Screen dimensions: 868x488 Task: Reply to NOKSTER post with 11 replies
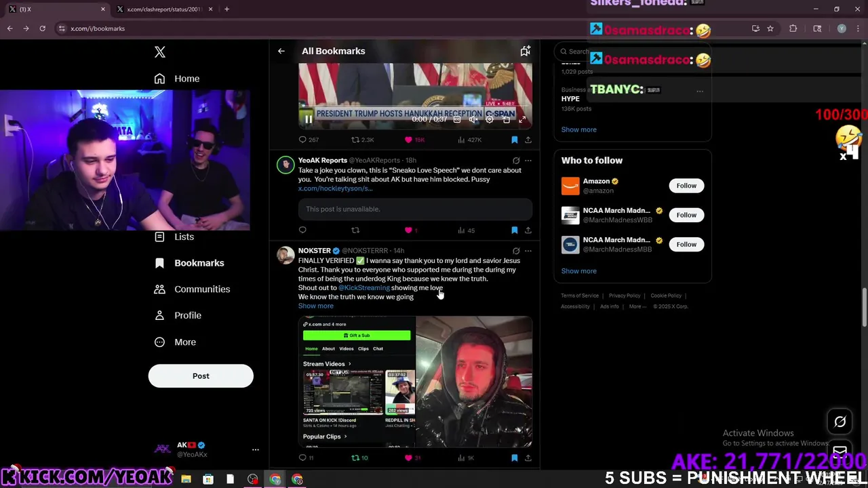pos(306,458)
